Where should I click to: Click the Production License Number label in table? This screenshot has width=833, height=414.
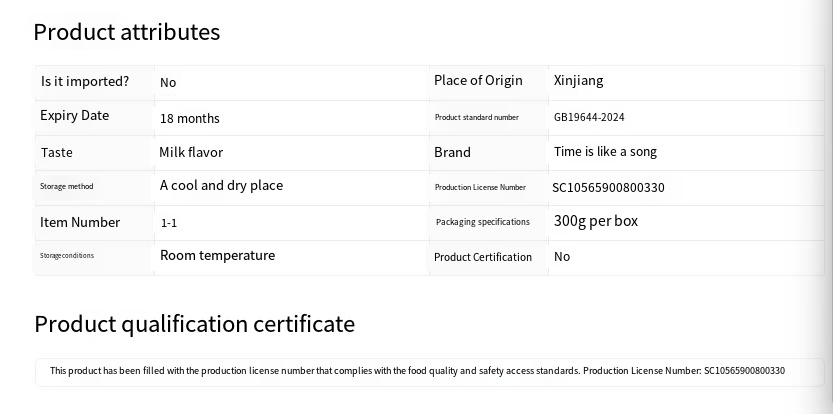[480, 187]
